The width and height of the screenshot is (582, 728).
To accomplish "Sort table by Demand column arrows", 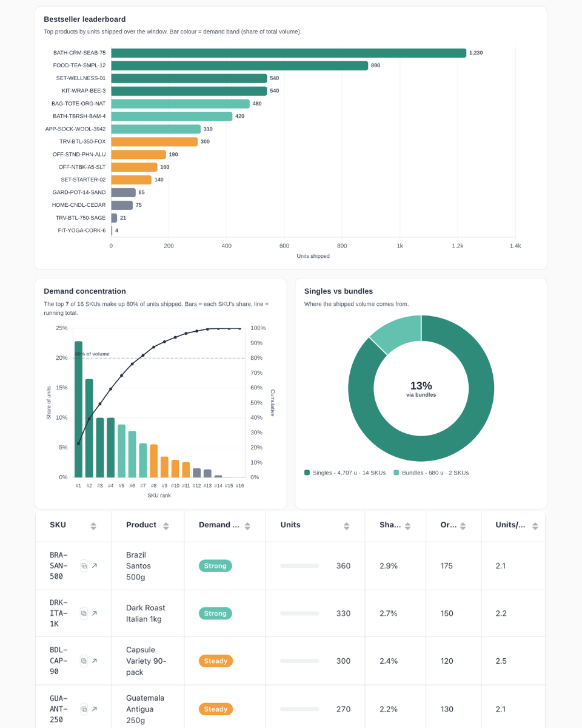I will click(x=247, y=526).
